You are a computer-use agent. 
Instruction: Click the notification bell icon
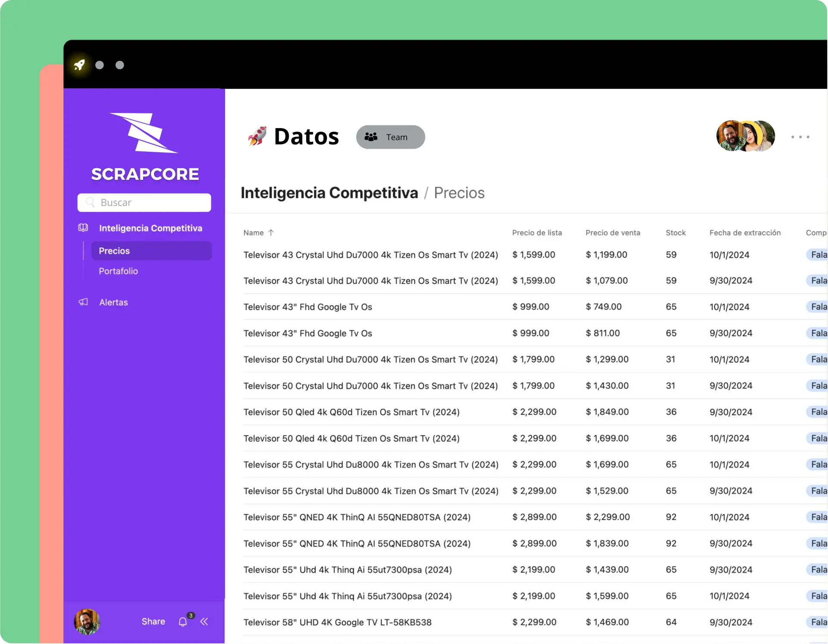coord(183,622)
